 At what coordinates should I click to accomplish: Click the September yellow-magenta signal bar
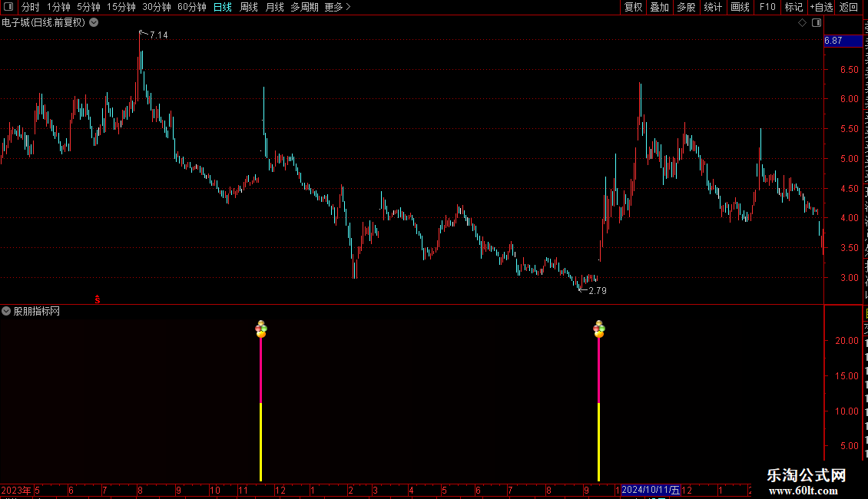(x=599, y=409)
